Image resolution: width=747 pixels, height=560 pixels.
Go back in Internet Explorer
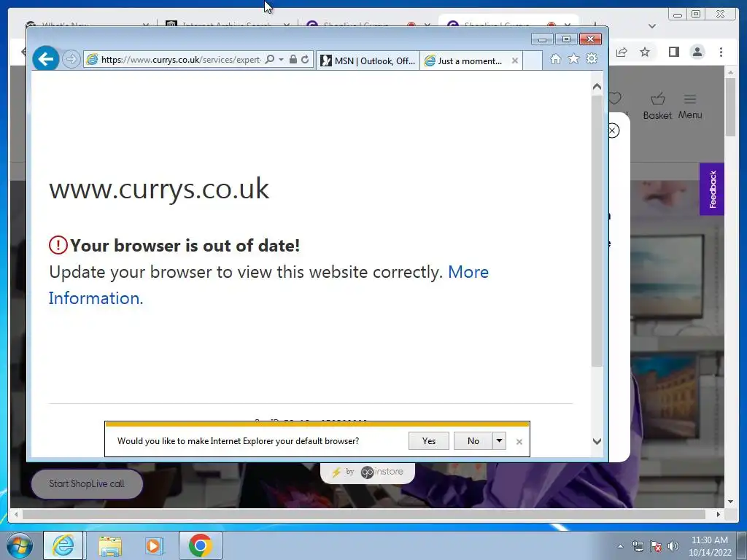tap(46, 59)
